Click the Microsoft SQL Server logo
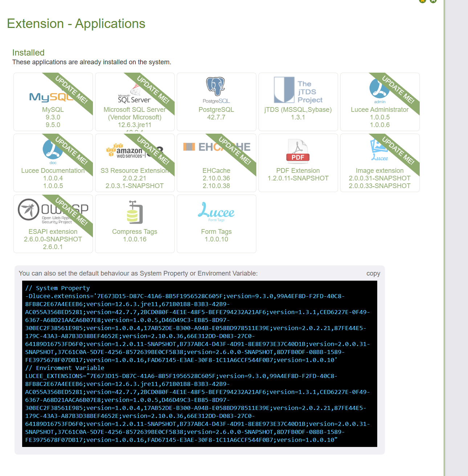The width and height of the screenshot is (468, 476). click(134, 95)
